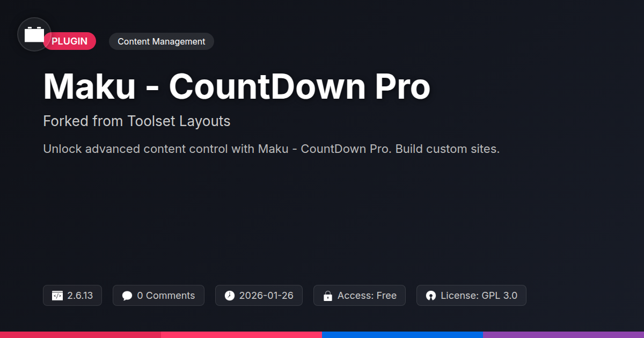Click the blue segment of bottom bar
This screenshot has height=338, width=644.
click(402, 335)
